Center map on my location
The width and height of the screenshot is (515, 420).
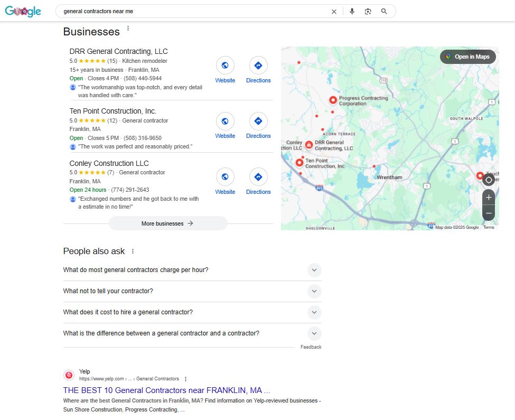[489, 180]
